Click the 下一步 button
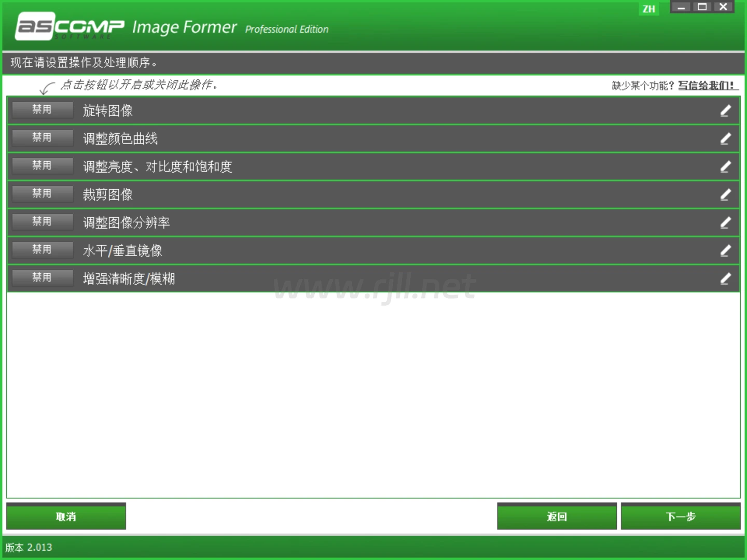Screen dimensions: 747x560 click(680, 516)
